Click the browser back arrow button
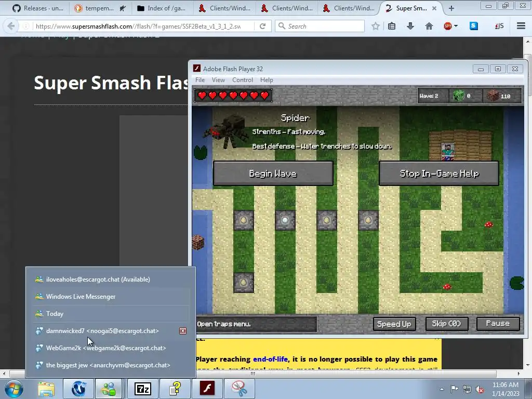 pyautogui.click(x=11, y=26)
